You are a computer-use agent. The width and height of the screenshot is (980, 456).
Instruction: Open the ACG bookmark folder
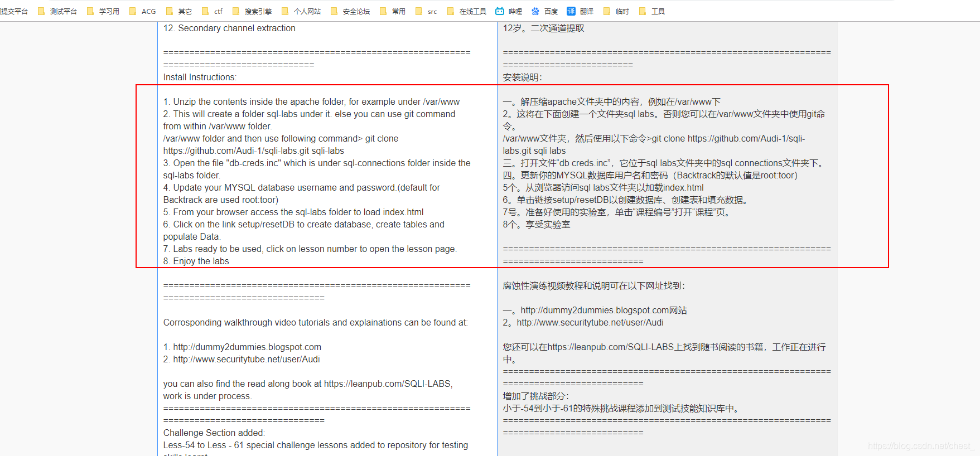click(143, 11)
